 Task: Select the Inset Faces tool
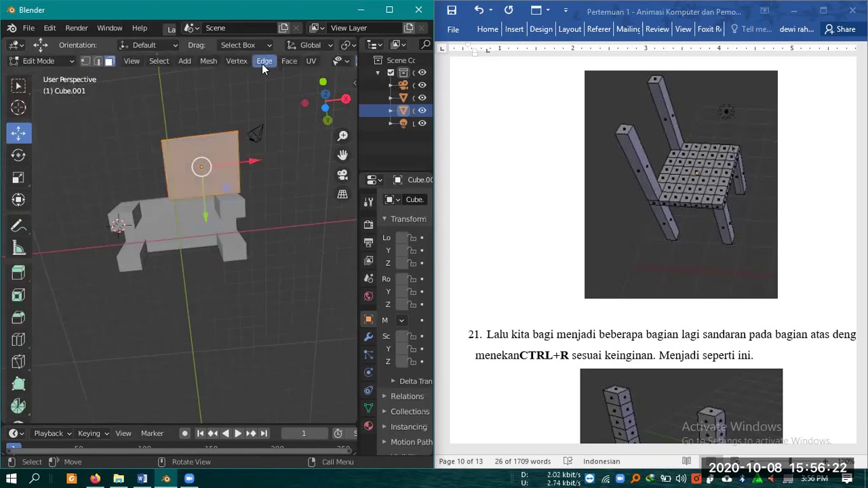click(18, 295)
